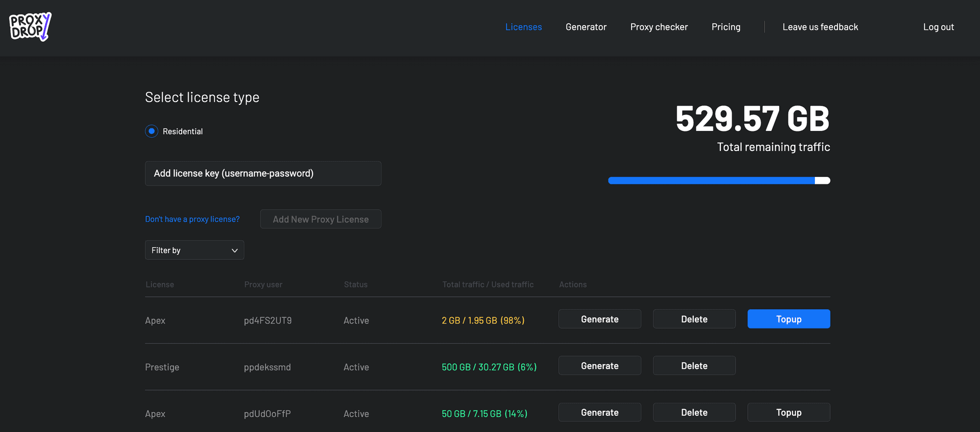Click Active status in pdUdOoFfP row
This screenshot has height=432, width=980.
pyautogui.click(x=356, y=414)
